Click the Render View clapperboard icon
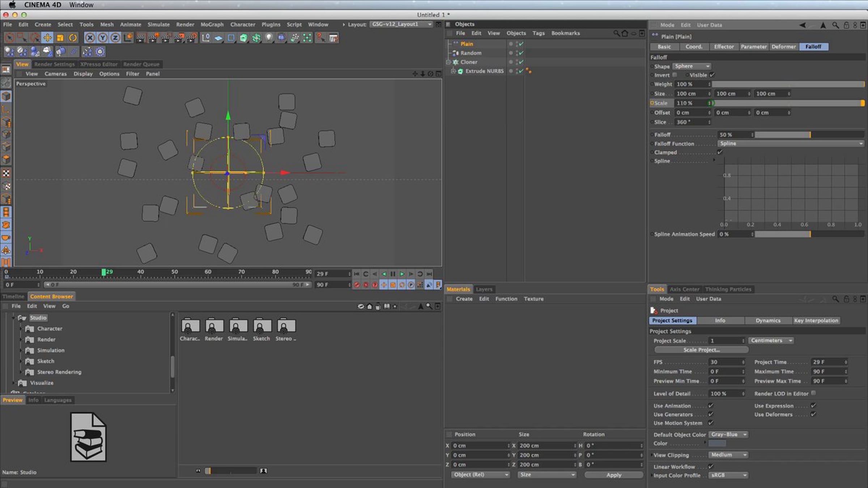Screen dimensions: 868x488 pyautogui.click(x=141, y=38)
